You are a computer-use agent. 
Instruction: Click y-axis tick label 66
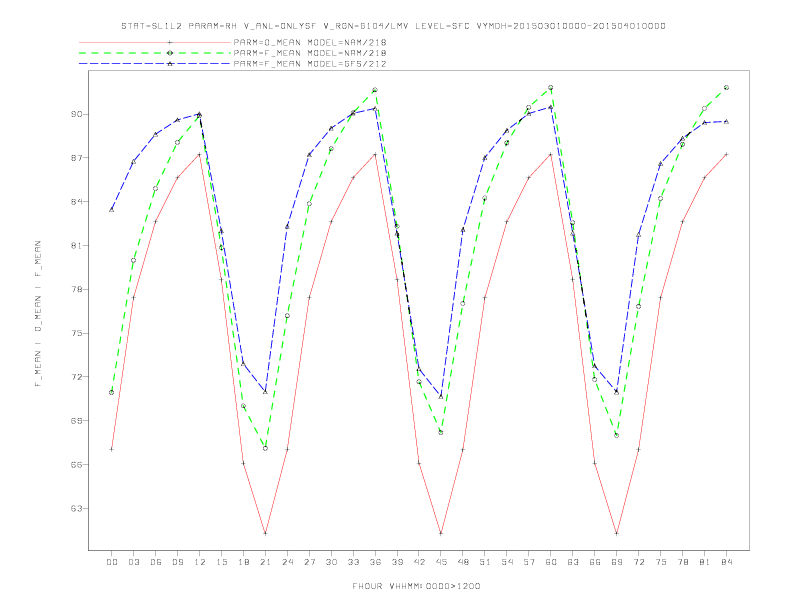76,465
